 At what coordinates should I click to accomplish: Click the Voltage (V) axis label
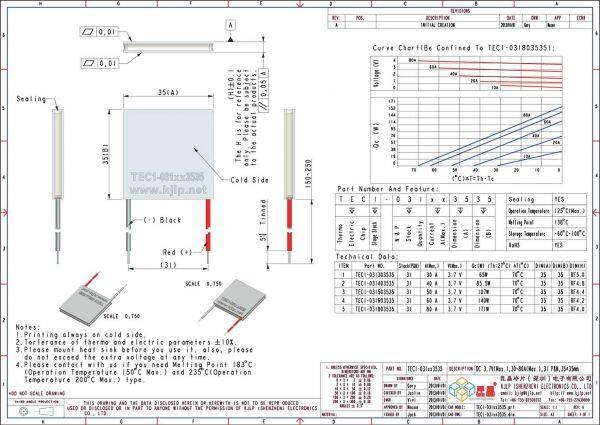coord(349,73)
